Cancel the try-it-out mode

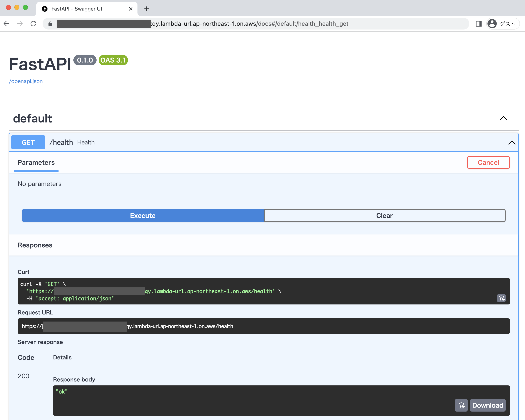(x=488, y=162)
